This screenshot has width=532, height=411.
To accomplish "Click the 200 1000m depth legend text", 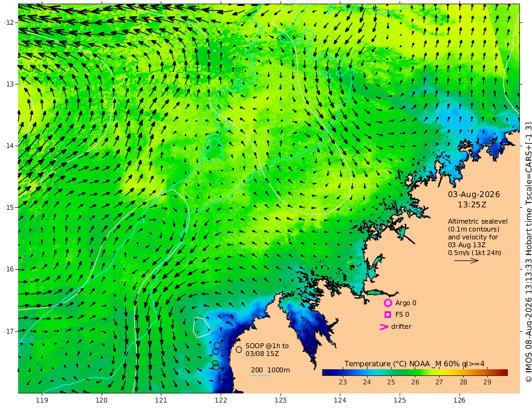I will click(270, 370).
